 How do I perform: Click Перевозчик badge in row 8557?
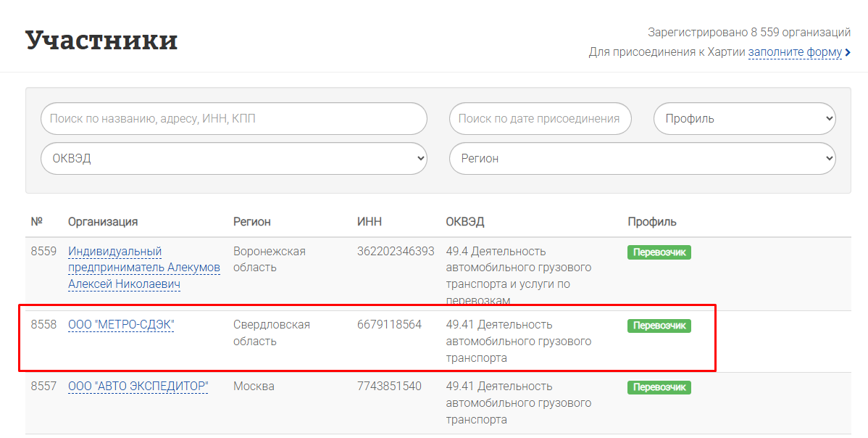coord(659,387)
